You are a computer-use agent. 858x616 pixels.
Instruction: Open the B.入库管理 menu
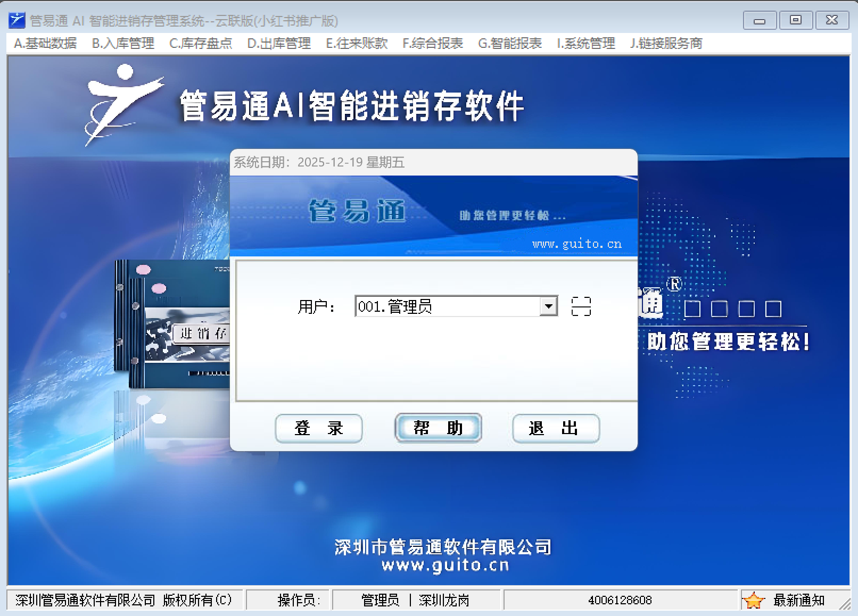coord(123,44)
